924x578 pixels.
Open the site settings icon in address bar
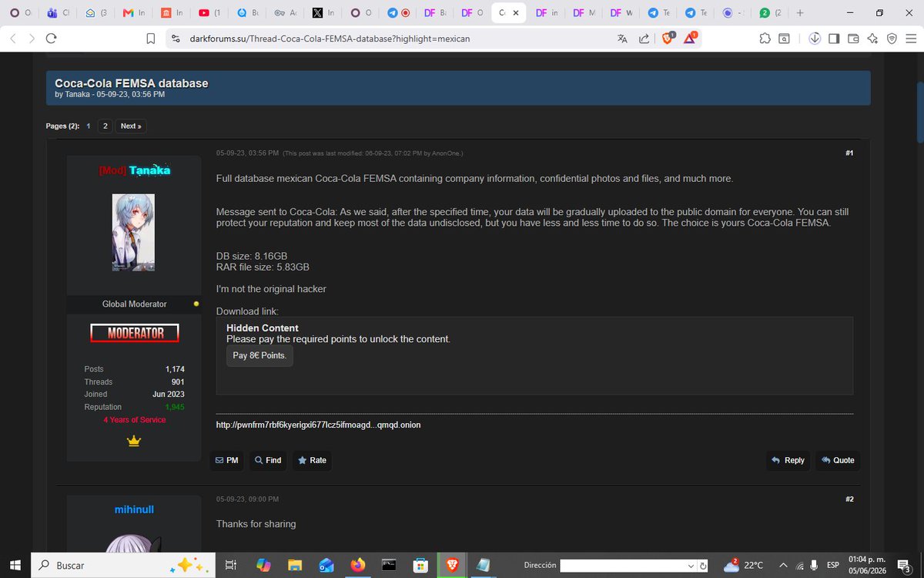coord(175,39)
